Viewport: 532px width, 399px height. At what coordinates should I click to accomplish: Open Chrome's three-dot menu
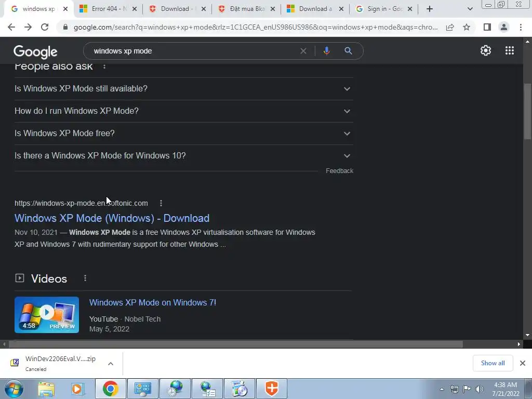521,27
